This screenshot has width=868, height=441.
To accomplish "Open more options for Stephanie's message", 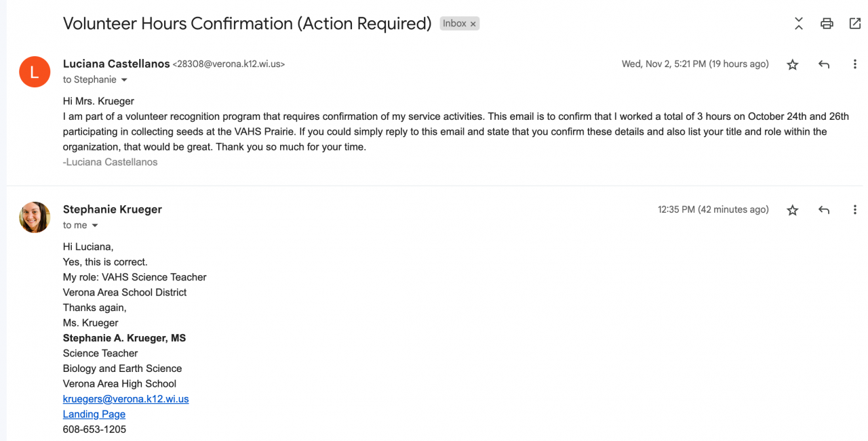I will pyautogui.click(x=854, y=211).
